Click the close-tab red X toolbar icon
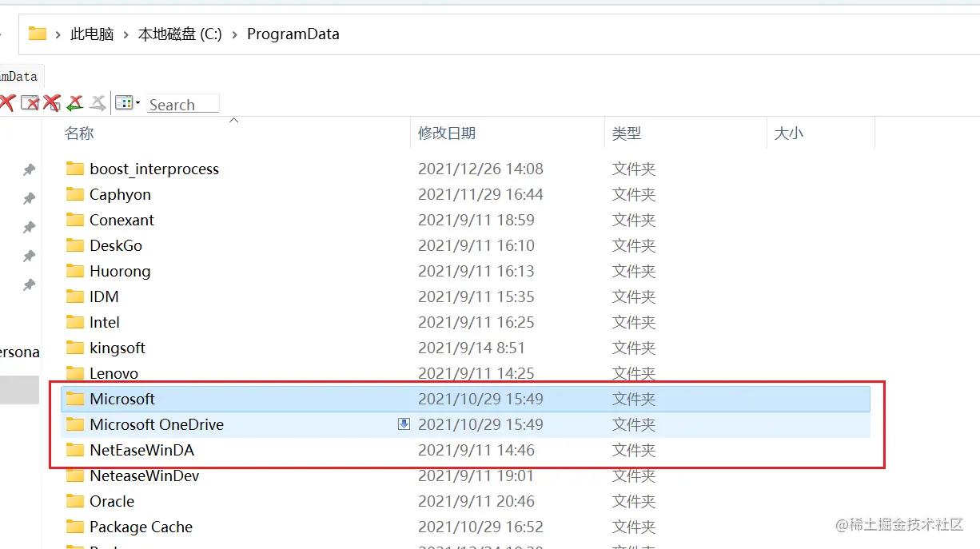 tap(6, 103)
